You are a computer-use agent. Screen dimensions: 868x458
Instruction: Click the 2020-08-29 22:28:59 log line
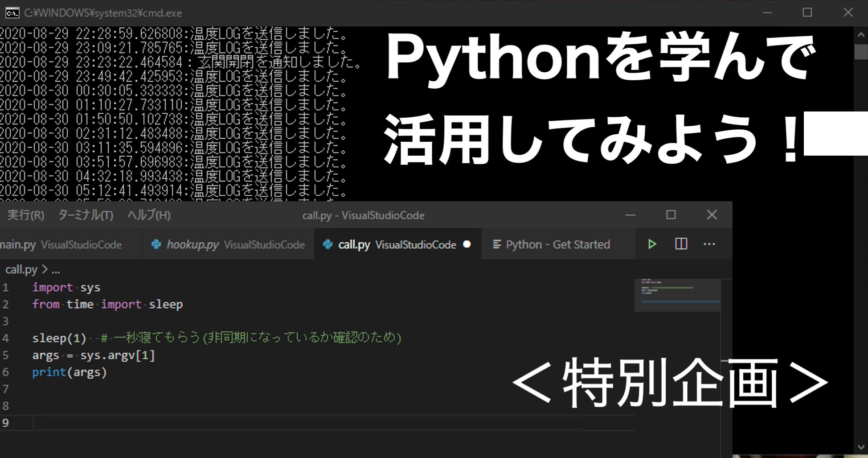(x=174, y=33)
